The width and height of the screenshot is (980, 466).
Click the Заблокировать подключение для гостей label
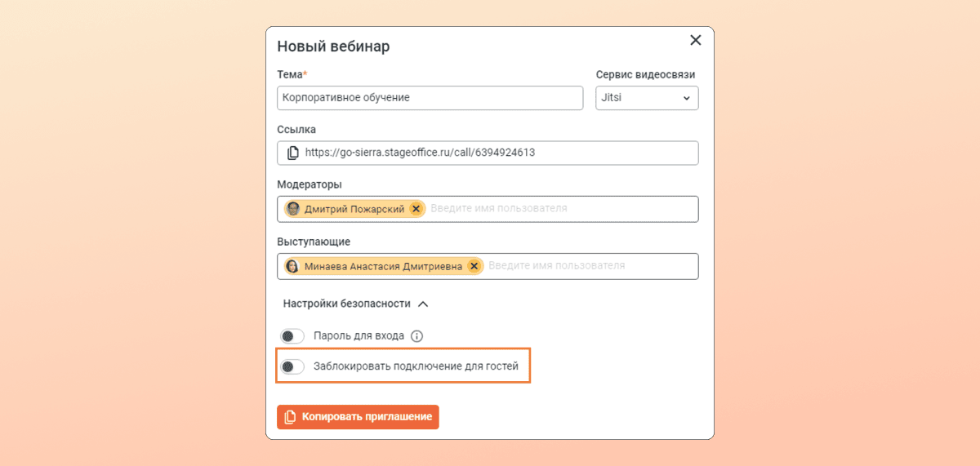[416, 366]
